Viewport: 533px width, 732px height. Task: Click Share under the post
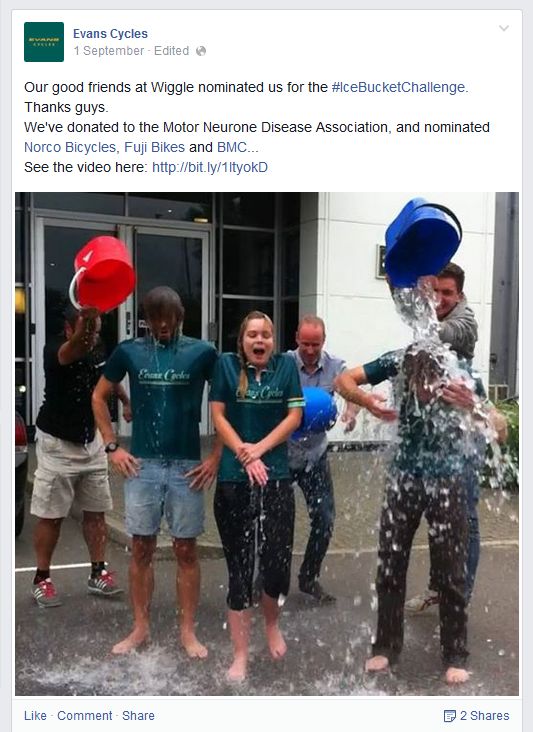[138, 716]
